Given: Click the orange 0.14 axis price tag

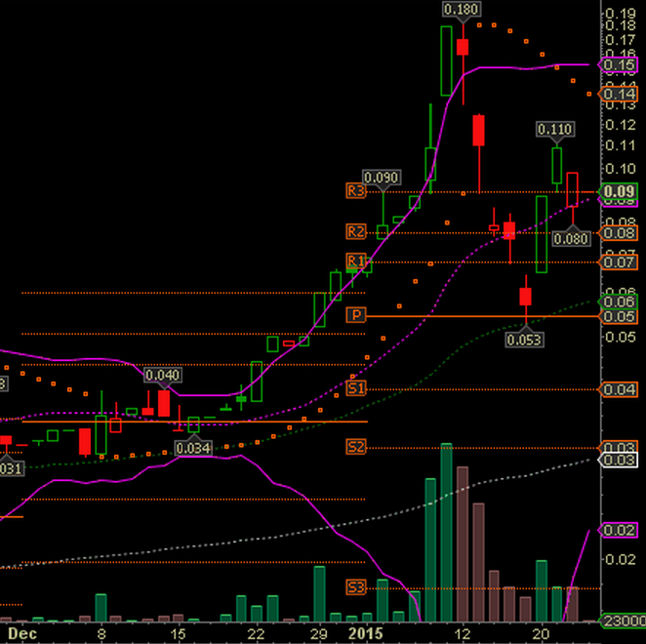Looking at the screenshot, I should (x=618, y=95).
